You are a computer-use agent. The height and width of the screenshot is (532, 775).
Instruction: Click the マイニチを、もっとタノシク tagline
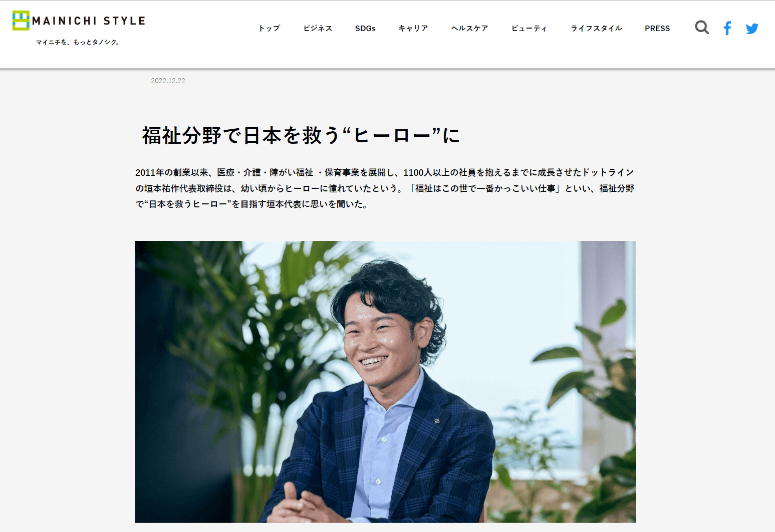[x=78, y=42]
